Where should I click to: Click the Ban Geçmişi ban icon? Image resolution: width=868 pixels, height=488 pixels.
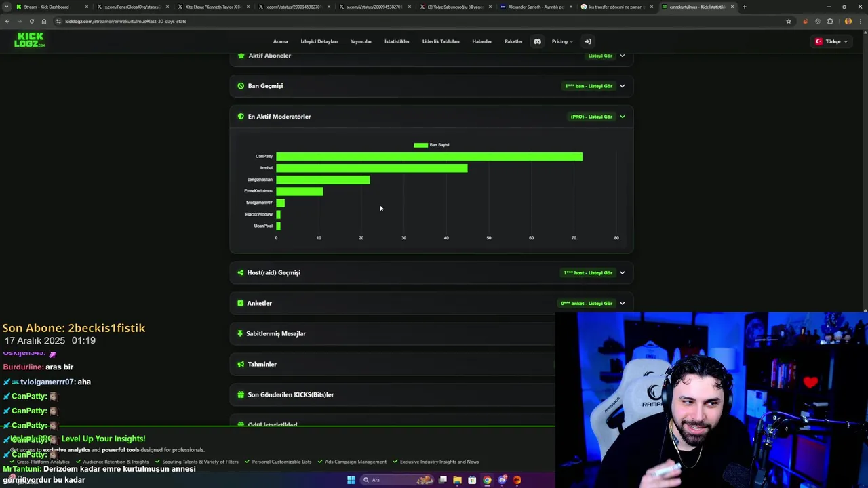241,86
